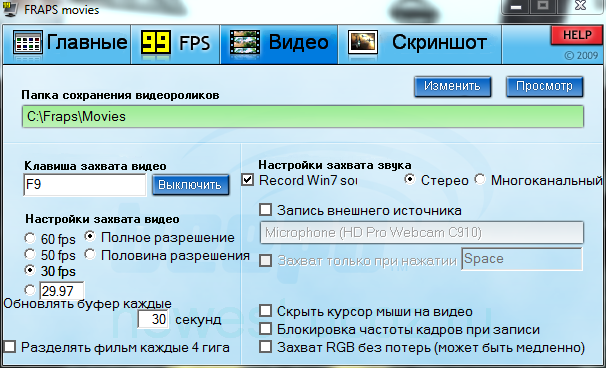Close the FRAPS window
This screenshot has height=368, width=606.
pyautogui.click(x=580, y=6)
